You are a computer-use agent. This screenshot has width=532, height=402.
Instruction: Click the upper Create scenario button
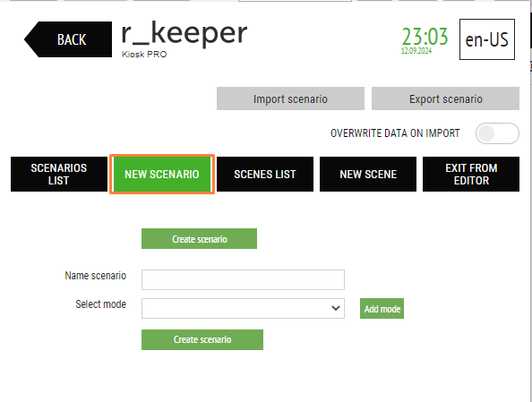point(199,239)
